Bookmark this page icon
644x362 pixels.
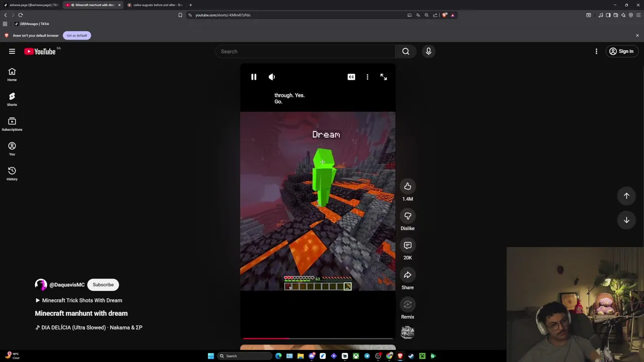pos(180,15)
